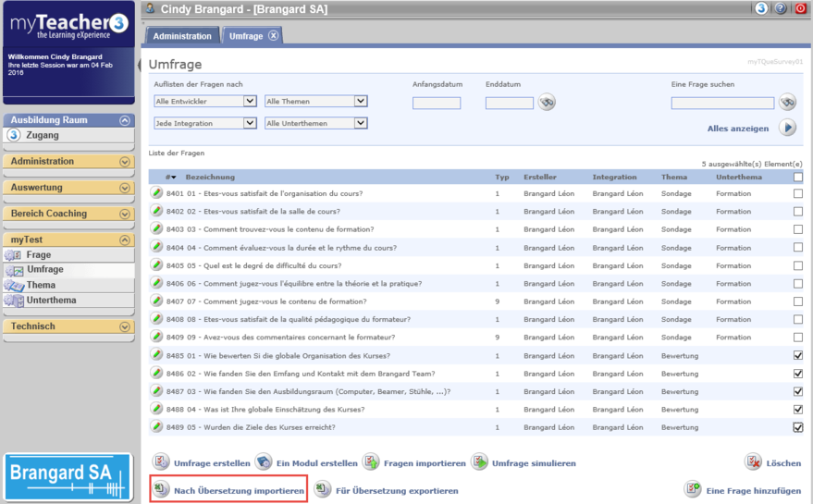The width and height of the screenshot is (813, 504).
Task: Click Nach Übersetzung importieren link
Action: 239,490
